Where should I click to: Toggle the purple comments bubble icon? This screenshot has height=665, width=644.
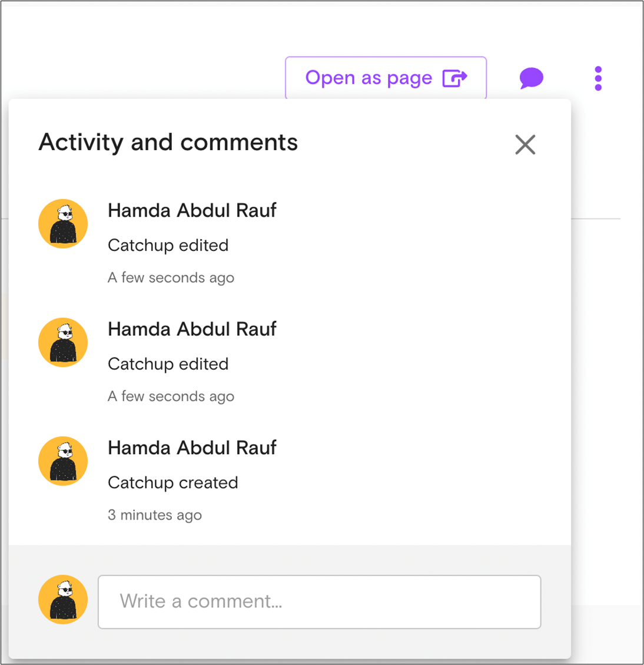531,78
